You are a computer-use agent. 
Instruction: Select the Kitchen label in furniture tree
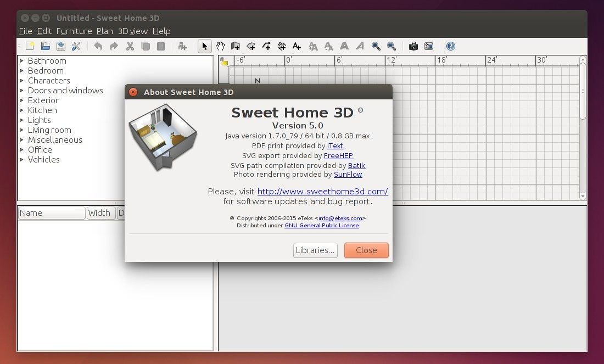coord(42,110)
